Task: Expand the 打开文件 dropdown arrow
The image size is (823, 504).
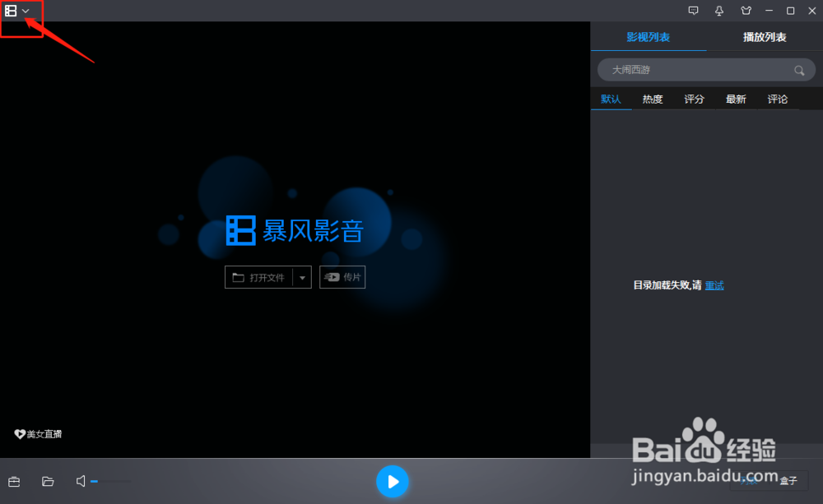Action: click(302, 277)
